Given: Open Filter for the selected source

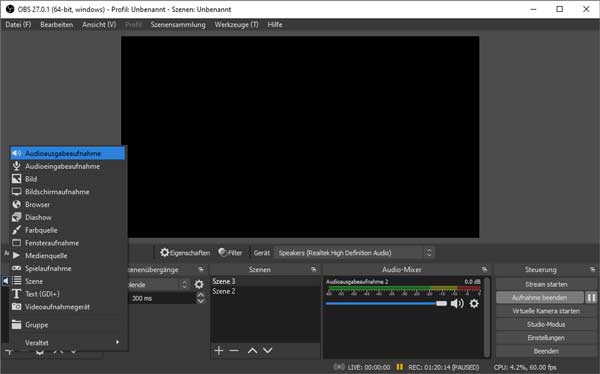Looking at the screenshot, I should 230,253.
